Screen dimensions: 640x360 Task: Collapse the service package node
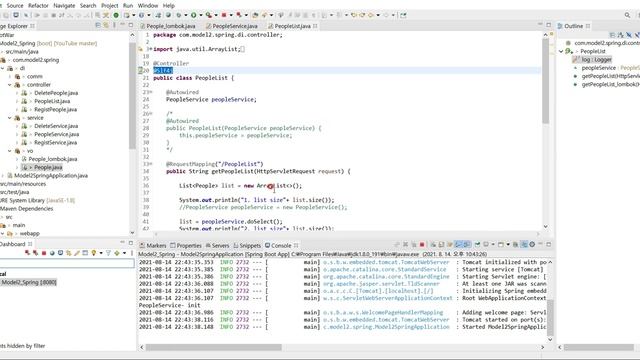point(10,118)
